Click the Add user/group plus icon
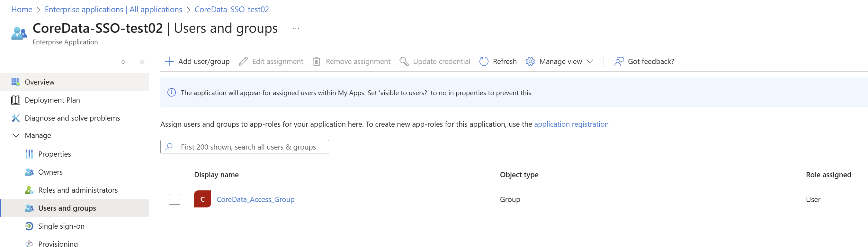This screenshot has height=247, width=868. coord(169,61)
